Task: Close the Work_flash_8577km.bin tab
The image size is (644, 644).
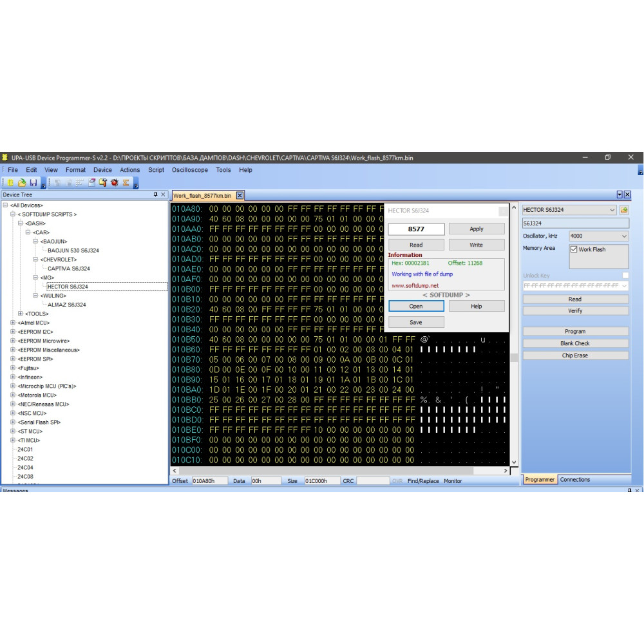Action: tap(240, 196)
